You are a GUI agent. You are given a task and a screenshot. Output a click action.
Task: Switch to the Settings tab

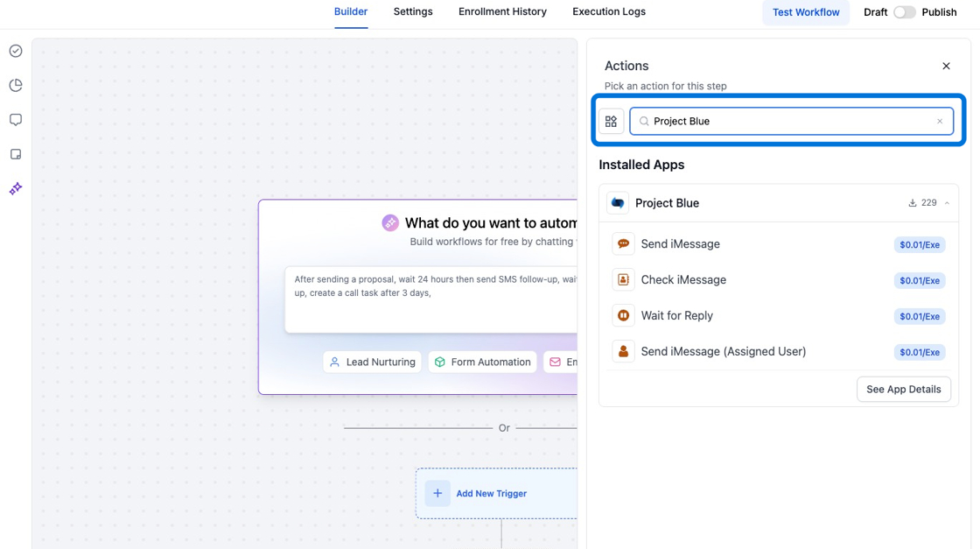click(412, 11)
